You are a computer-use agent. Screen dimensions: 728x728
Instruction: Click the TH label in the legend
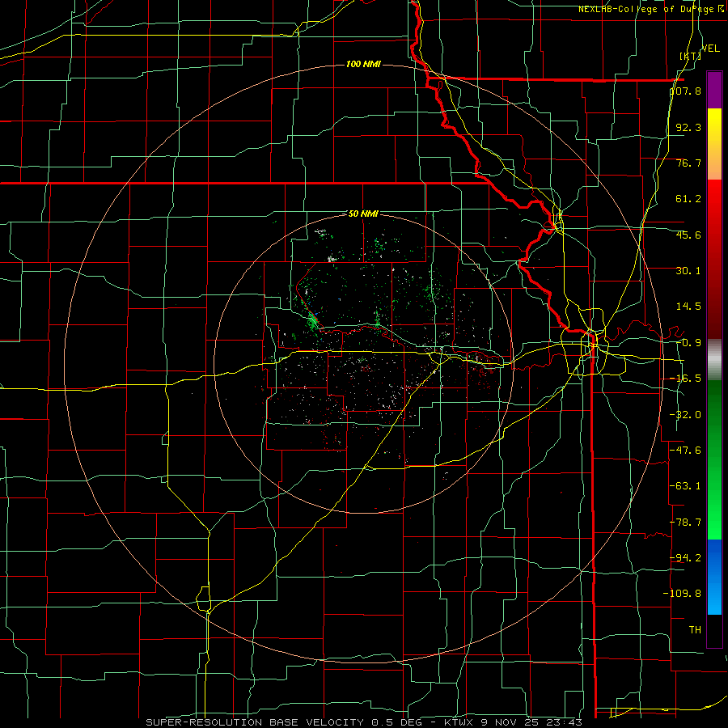click(x=695, y=629)
